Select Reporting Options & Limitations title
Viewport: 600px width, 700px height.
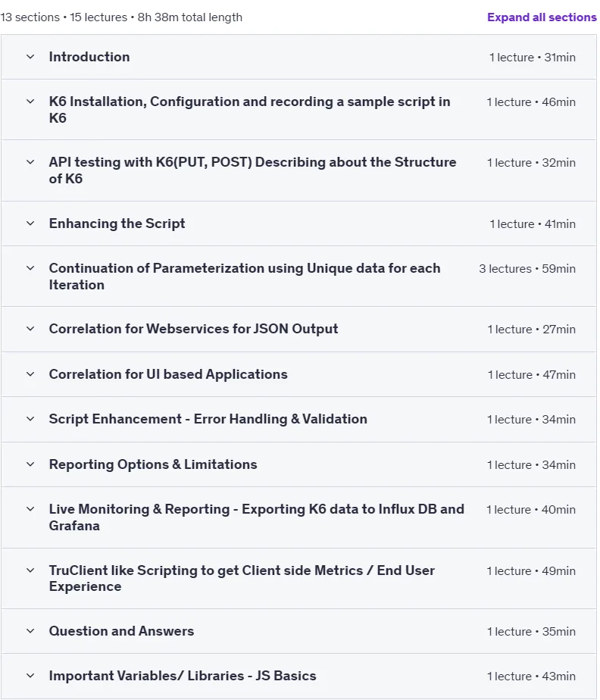coord(153,464)
